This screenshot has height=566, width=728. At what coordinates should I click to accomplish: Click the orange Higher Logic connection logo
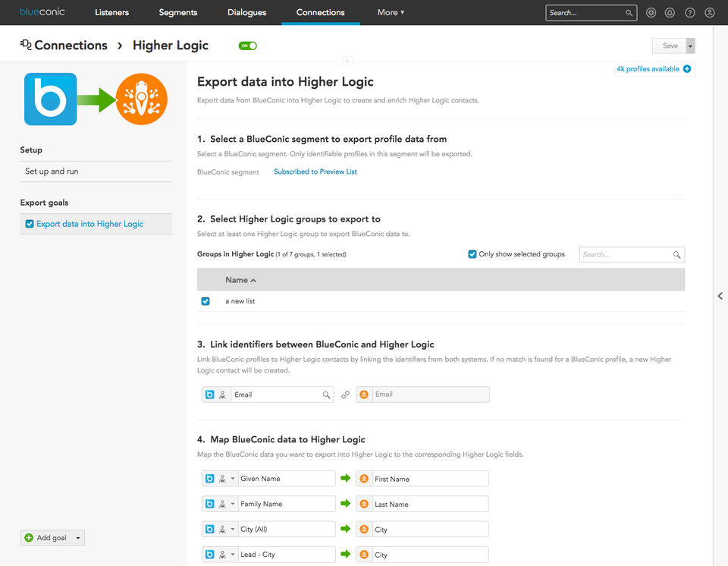[142, 99]
